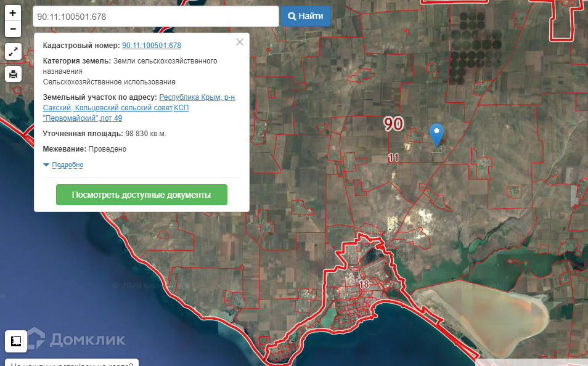Close the cadastral info popup

point(240,42)
